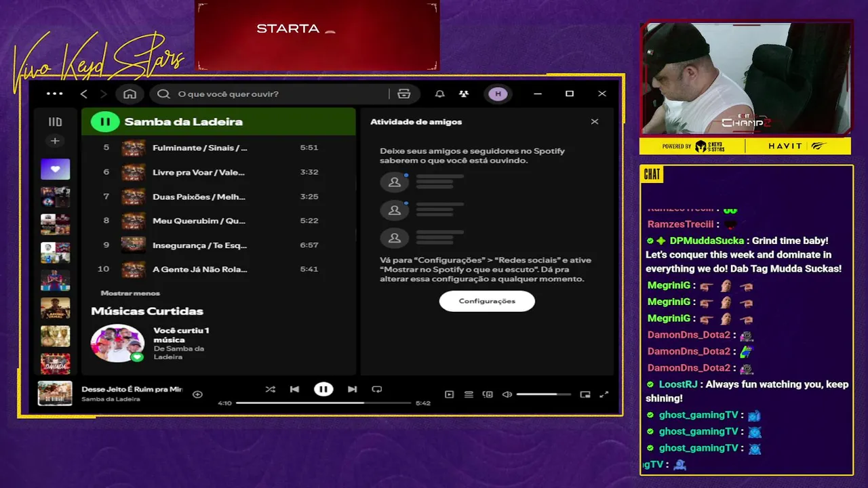Open notifications bell icon
Screen dimensions: 868x488
pos(439,94)
